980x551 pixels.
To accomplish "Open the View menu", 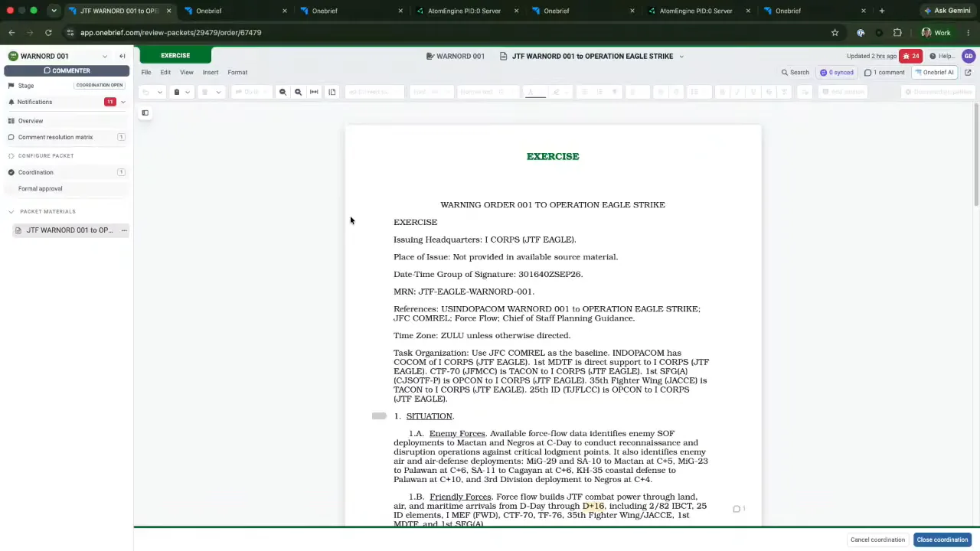I will click(x=187, y=73).
